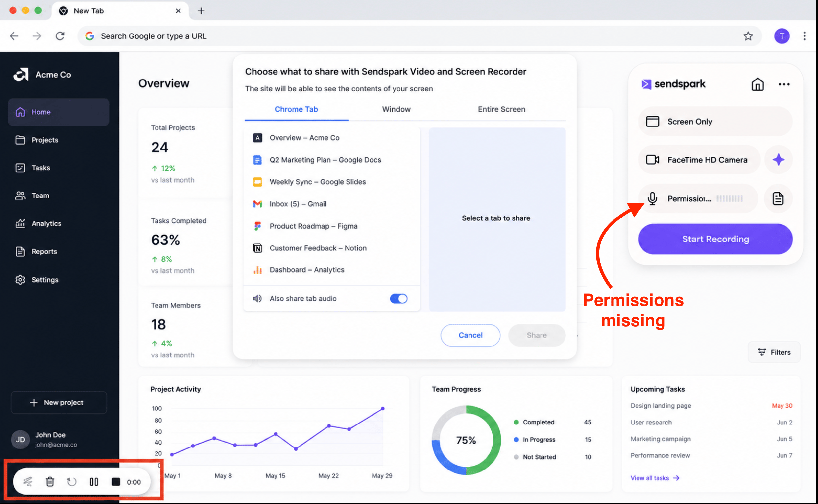Click the sparkle AI icon beside FaceTime camera
Image resolution: width=818 pixels, height=504 pixels.
point(778,160)
